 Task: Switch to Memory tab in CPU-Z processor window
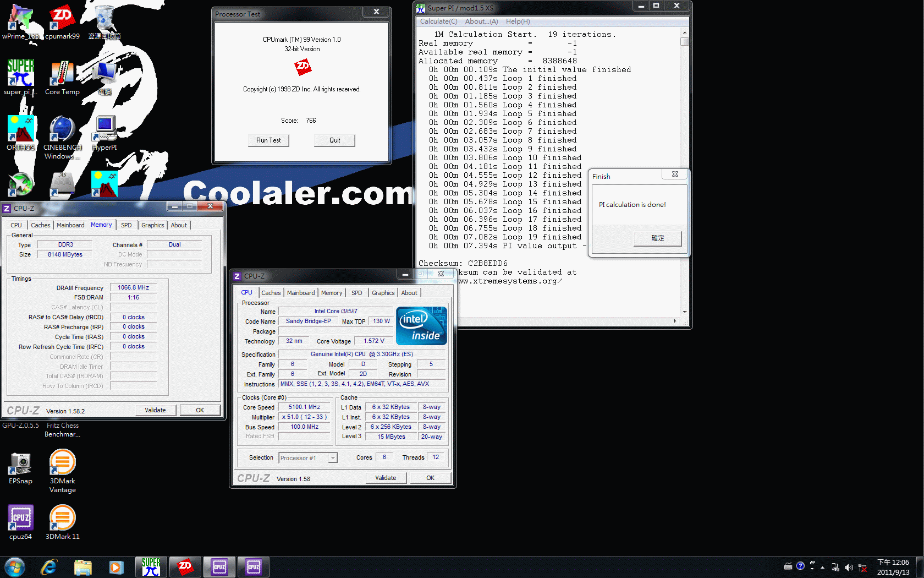[332, 293]
